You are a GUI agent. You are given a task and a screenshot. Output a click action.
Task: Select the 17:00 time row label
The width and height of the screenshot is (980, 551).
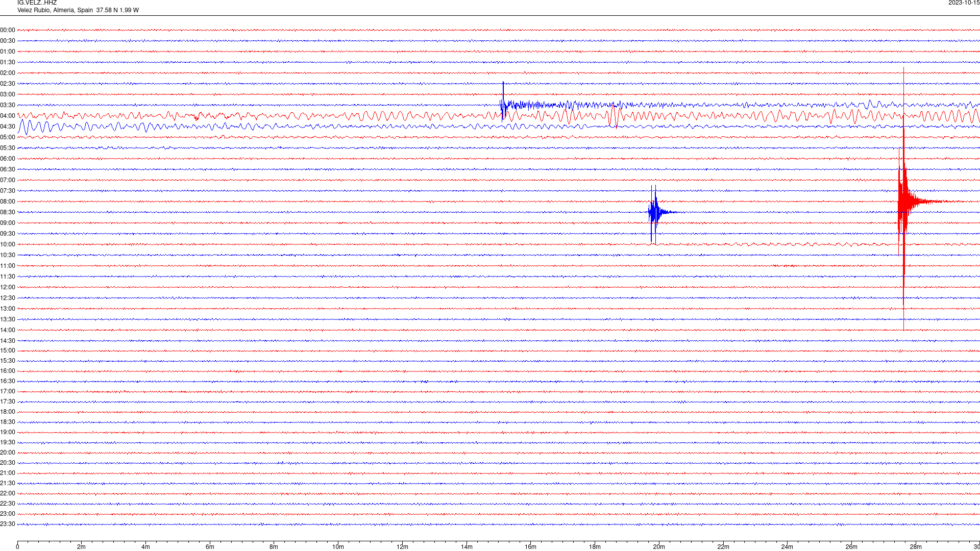point(8,392)
